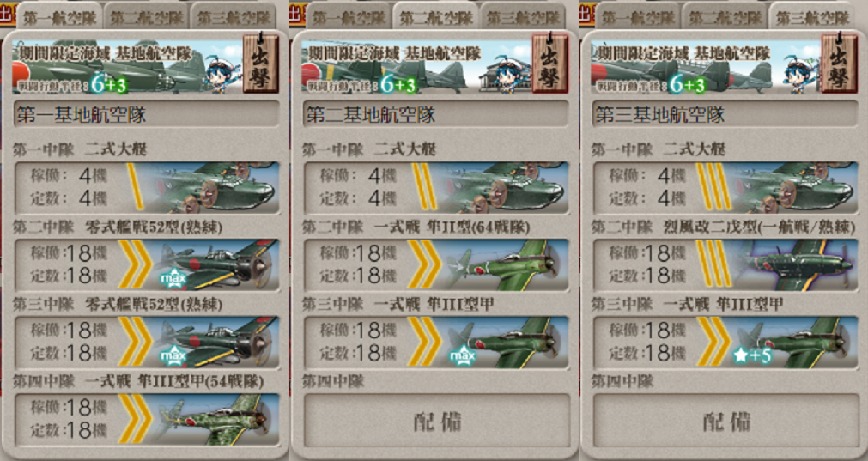Click 配備 button in 第三基地航空隊 第四中隊
This screenshot has height=461, width=868.
point(725,422)
